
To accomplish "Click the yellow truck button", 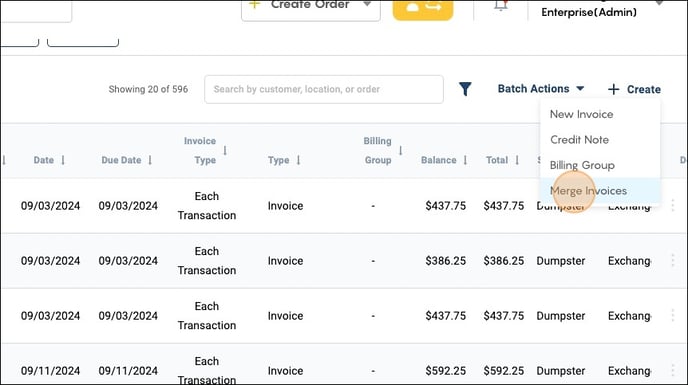I will [423, 8].
